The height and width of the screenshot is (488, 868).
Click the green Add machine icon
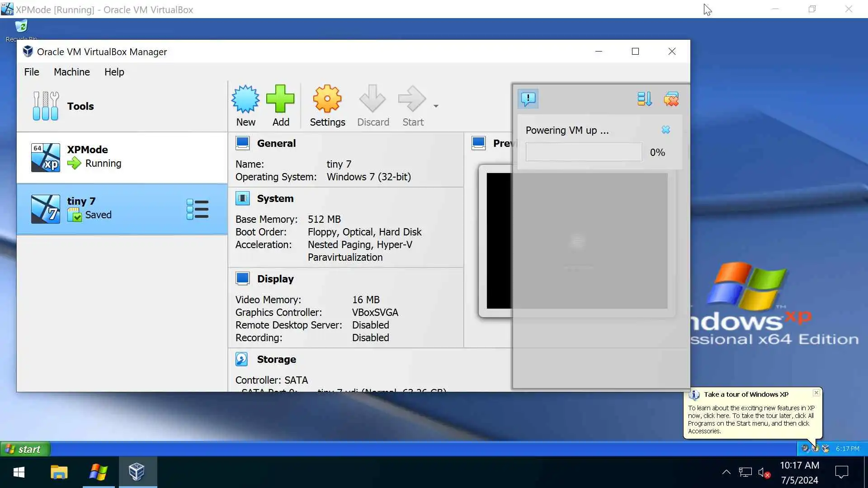point(280,99)
